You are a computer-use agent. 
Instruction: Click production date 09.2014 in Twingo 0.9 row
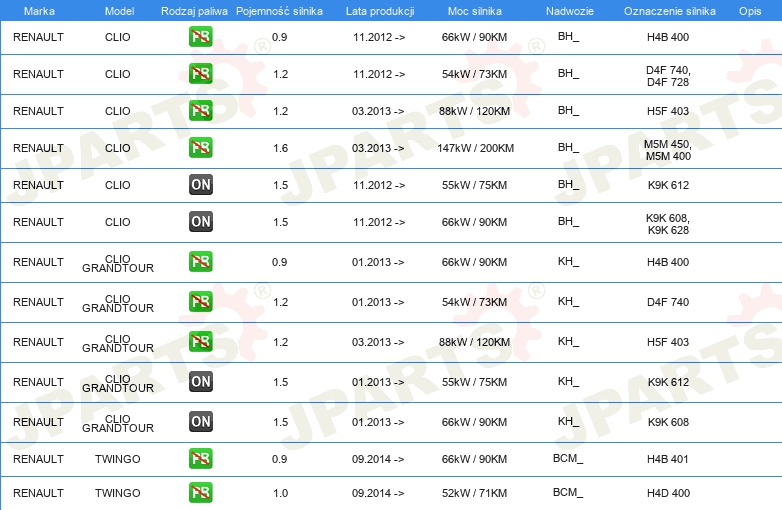(378, 459)
